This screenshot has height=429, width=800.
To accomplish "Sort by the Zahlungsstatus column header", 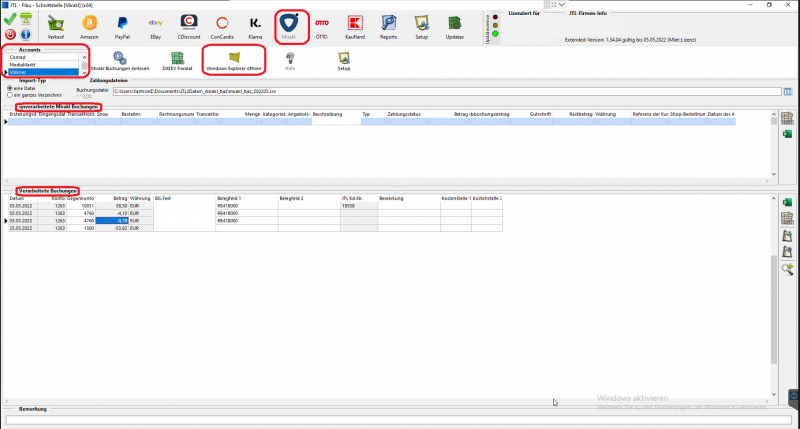I will coord(405,114).
